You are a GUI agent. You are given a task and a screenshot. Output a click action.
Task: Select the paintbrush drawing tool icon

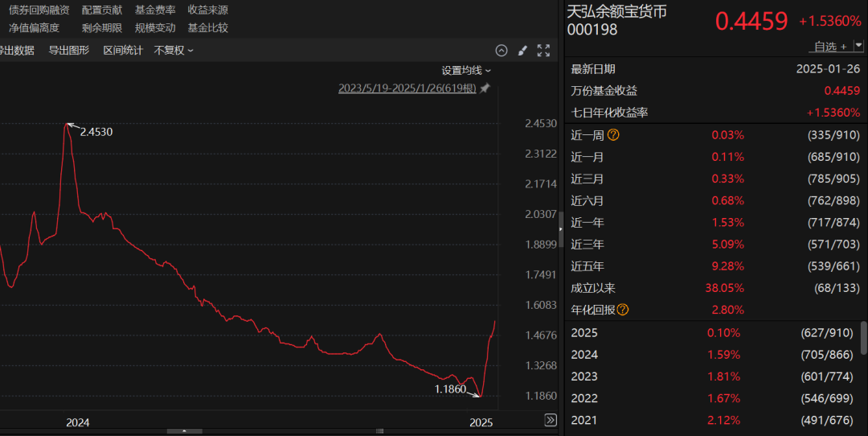522,51
